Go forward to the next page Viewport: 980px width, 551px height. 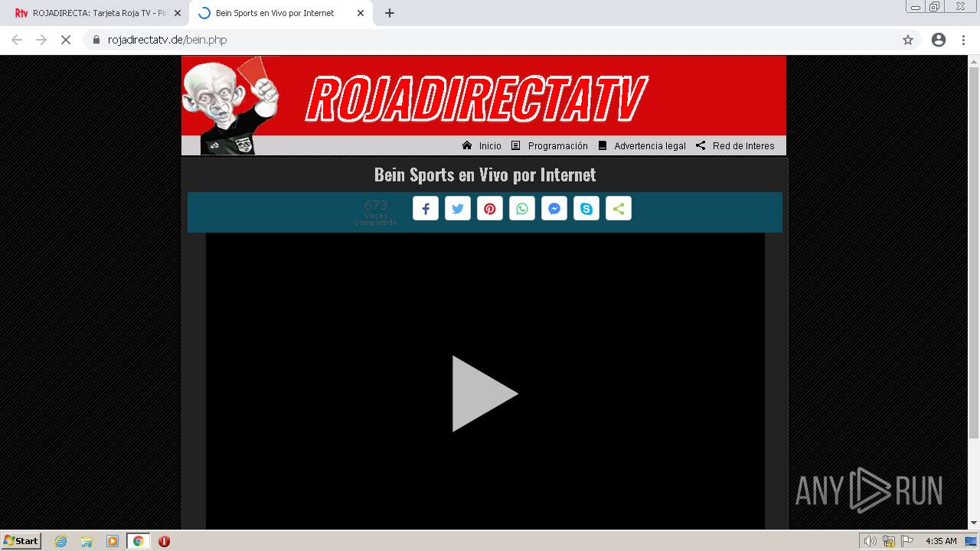point(41,40)
